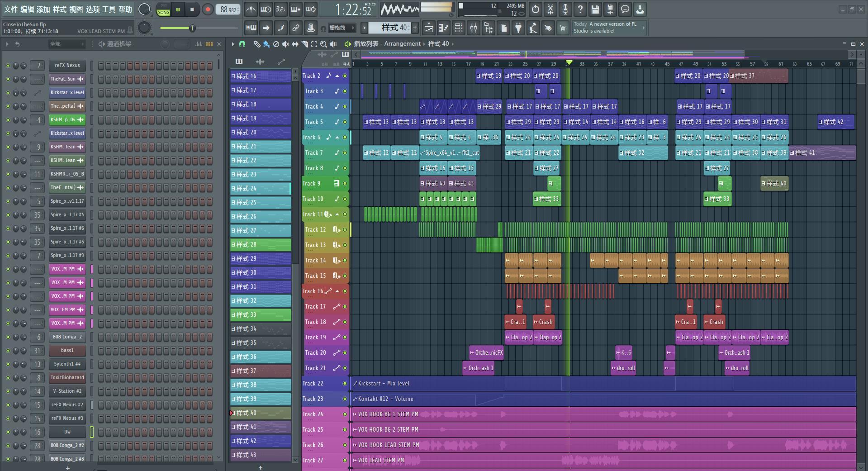Viewport: 868px width, 471px height.
Task: Collapse Track 16 group arrow
Action: point(337,291)
